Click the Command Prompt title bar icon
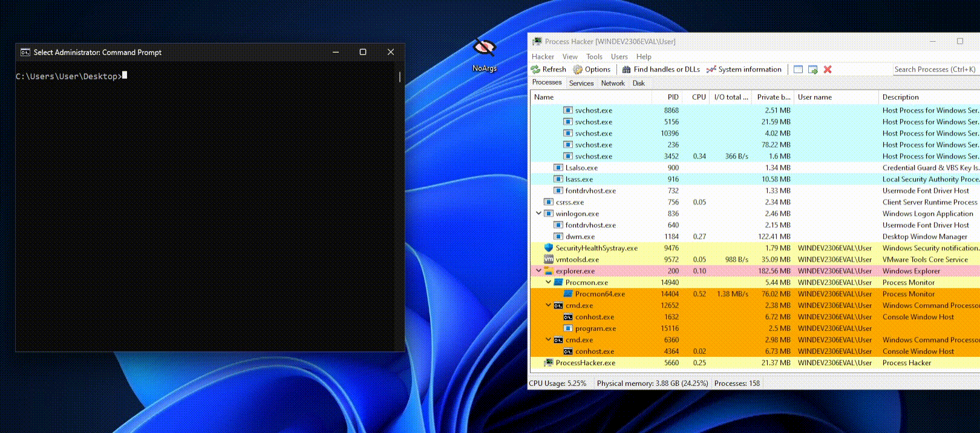Screen dimensions: 980x433 click(25, 52)
